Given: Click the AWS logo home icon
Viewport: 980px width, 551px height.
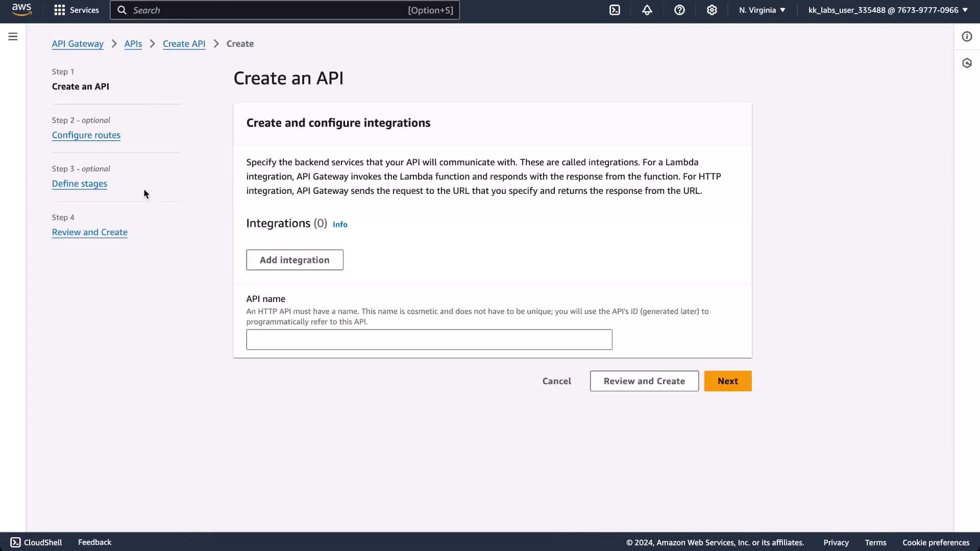Looking at the screenshot, I should [21, 10].
